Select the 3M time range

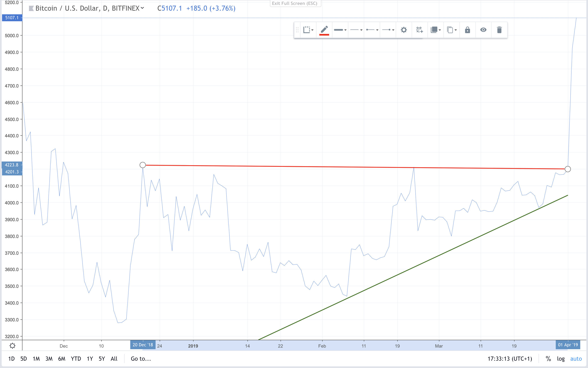[49, 359]
